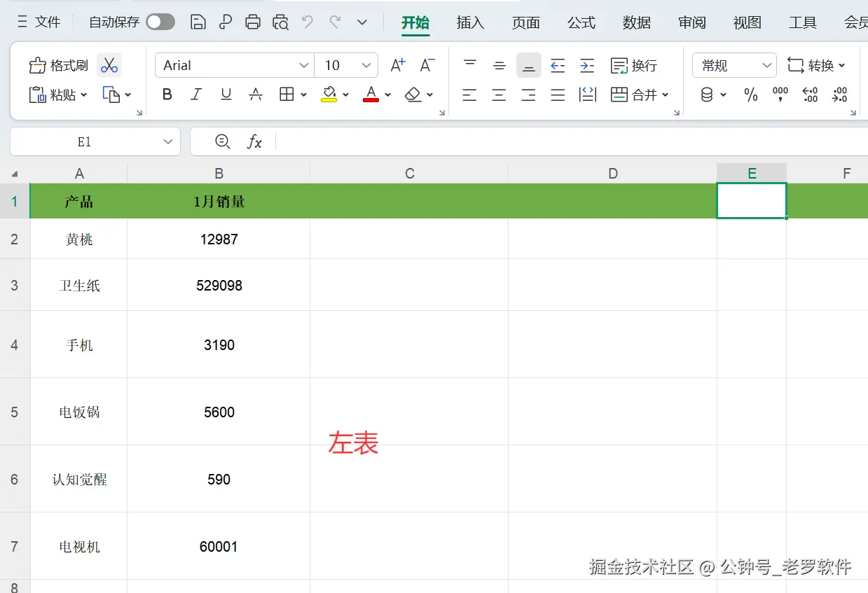Switch to the Data (数据) tab
868x593 pixels.
pos(636,22)
